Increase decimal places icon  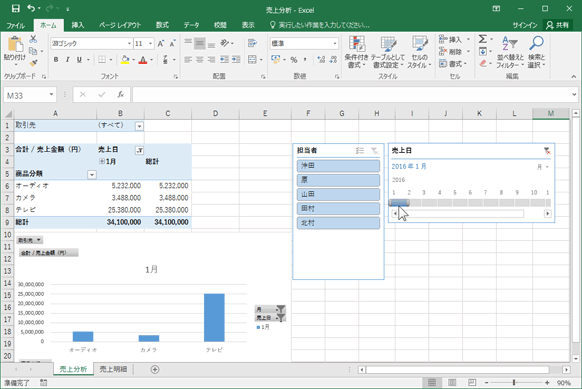tap(321, 59)
